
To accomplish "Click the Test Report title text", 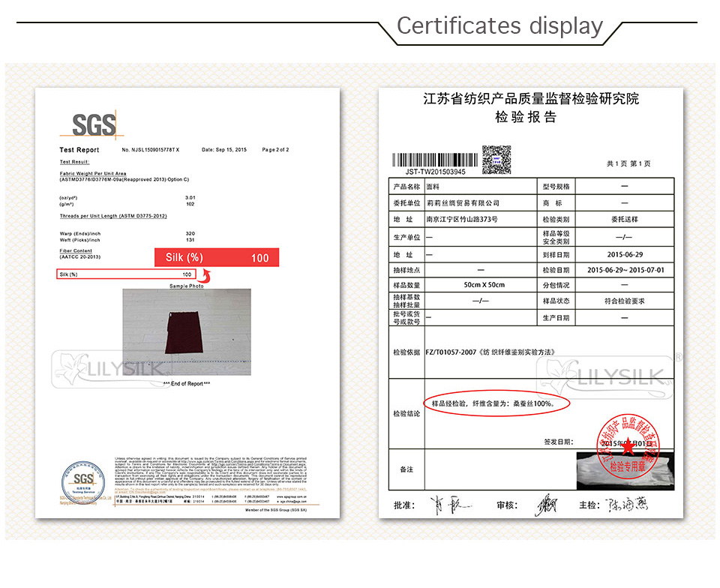I will (x=79, y=150).
